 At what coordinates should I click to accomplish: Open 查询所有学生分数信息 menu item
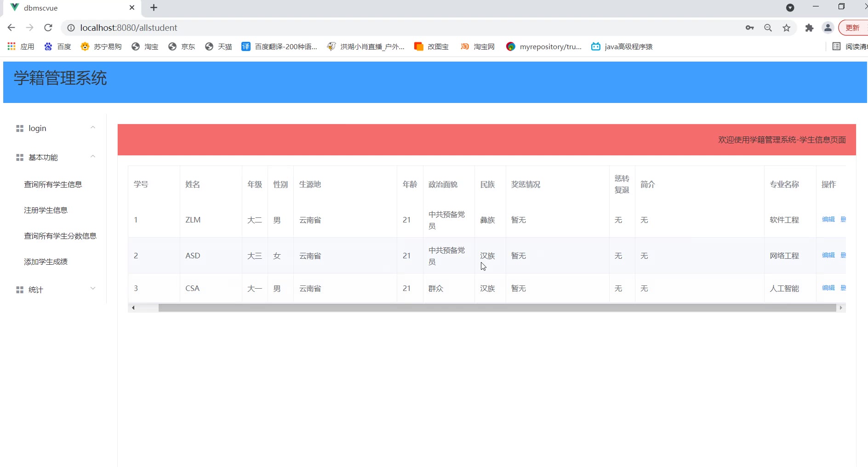[60, 236]
